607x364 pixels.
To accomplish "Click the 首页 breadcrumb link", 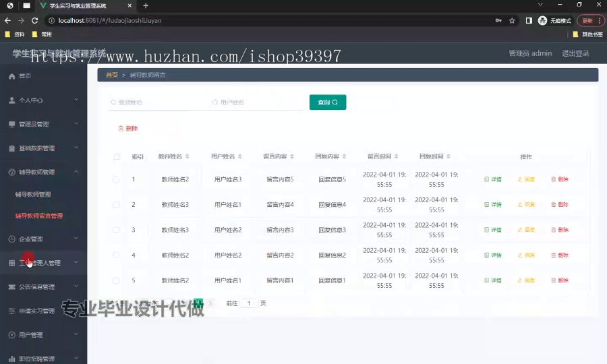I will pos(112,75).
